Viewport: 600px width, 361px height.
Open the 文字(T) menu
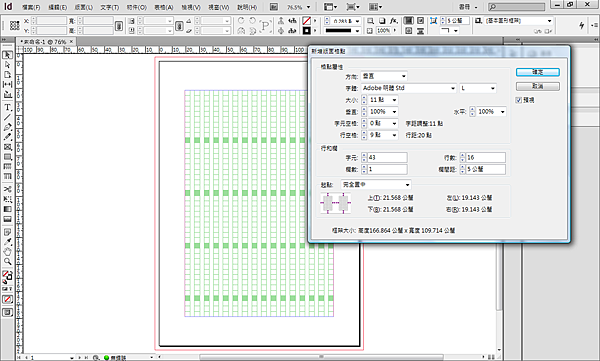click(110, 7)
